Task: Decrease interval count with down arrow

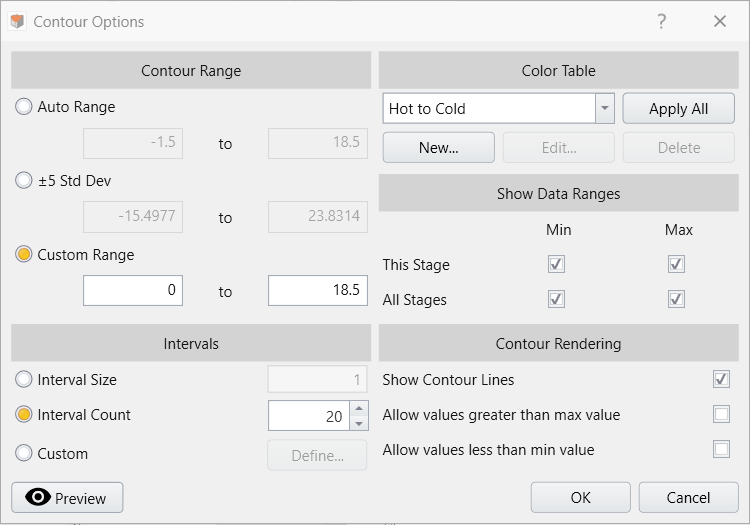Action: tap(359, 423)
